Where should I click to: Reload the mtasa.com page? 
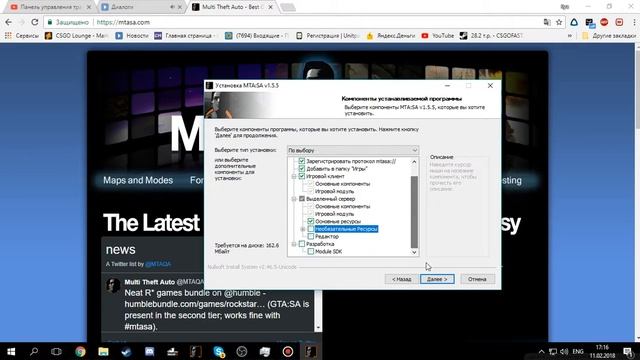tap(35, 22)
